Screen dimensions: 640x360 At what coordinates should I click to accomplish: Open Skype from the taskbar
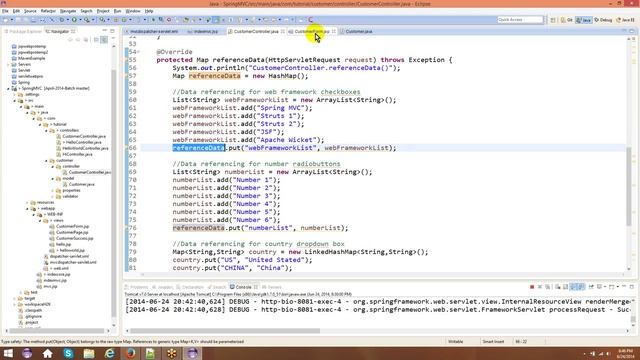tap(68, 353)
